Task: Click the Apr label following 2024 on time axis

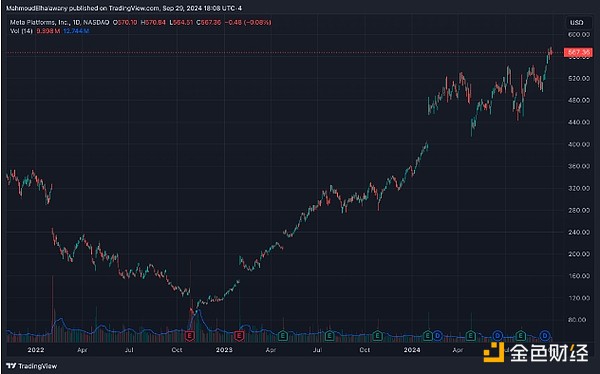Action: coord(458,350)
